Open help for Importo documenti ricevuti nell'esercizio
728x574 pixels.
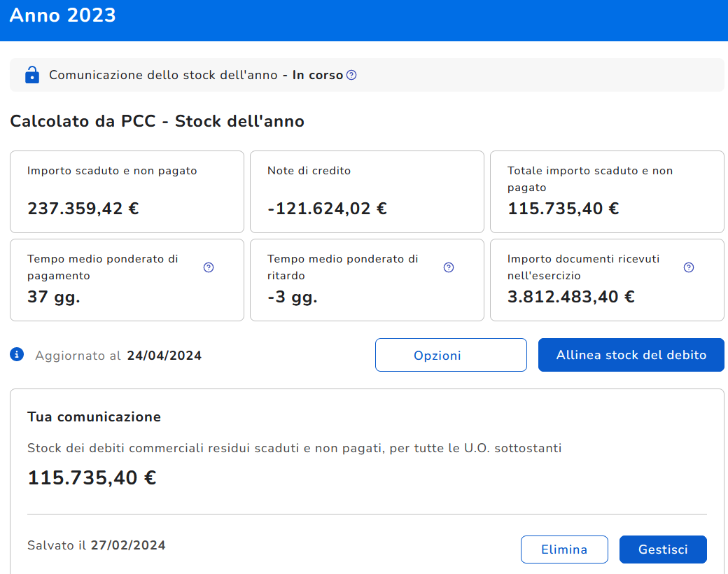[x=689, y=267]
